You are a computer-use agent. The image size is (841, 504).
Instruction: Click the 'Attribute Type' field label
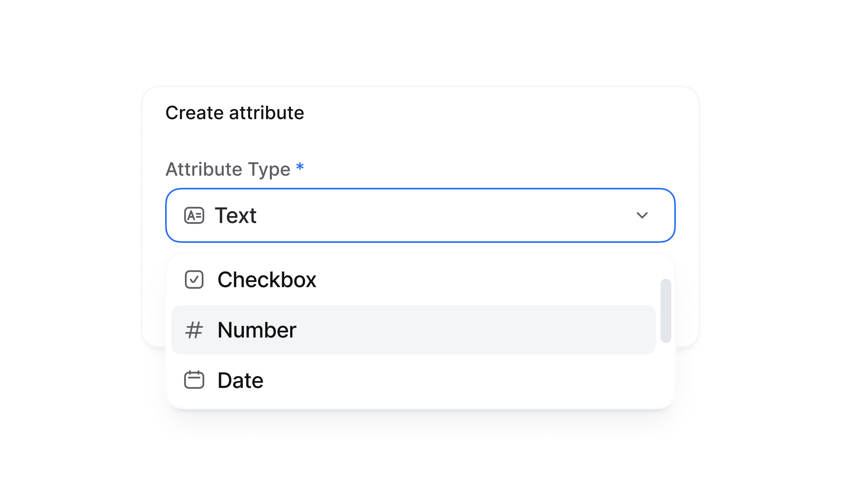pos(228,169)
